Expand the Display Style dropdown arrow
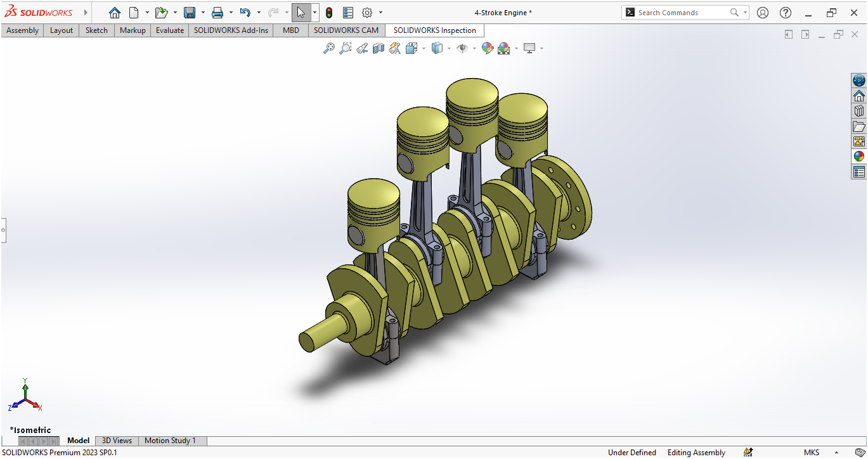This screenshot has width=868, height=459. [x=449, y=49]
